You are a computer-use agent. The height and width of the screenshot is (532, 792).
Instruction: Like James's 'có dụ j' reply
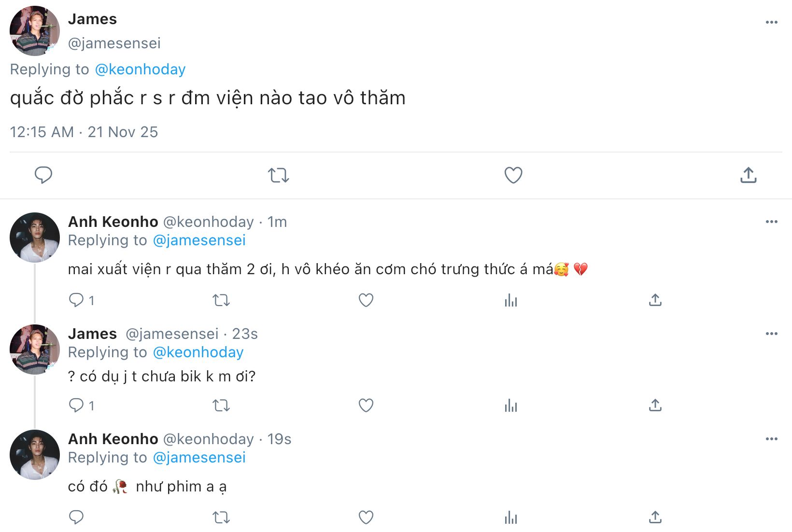coord(366,406)
